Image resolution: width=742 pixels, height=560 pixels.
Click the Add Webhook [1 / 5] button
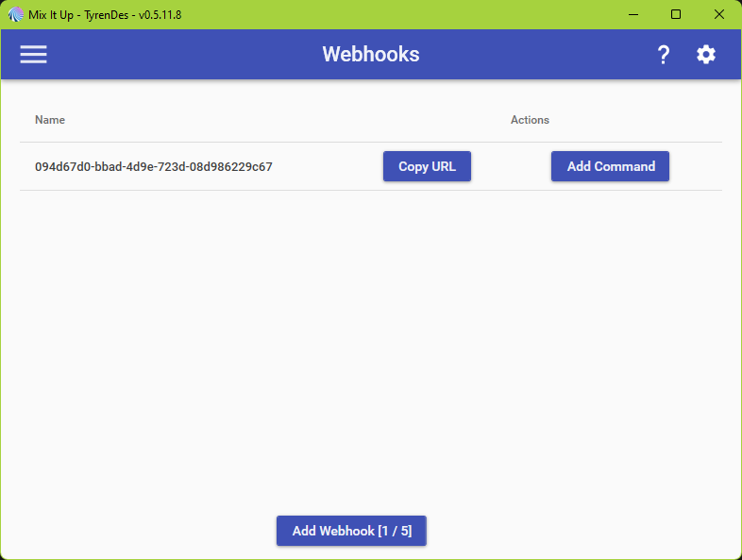click(351, 531)
